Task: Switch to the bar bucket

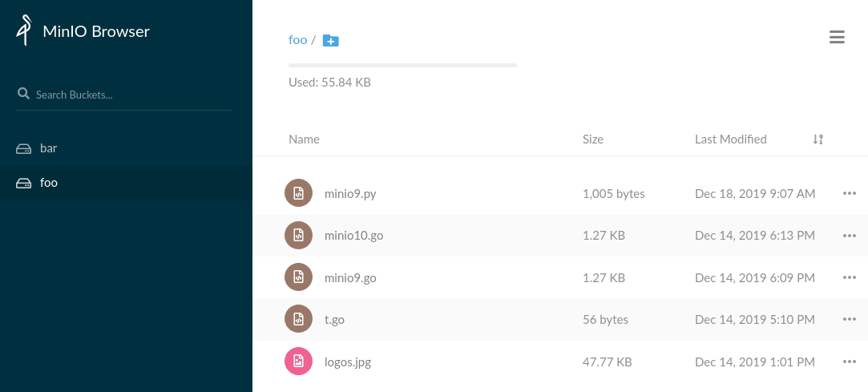Action: point(48,148)
